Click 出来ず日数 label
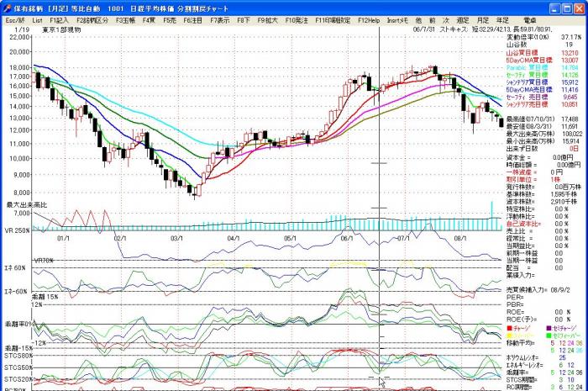The image size is (588, 391). (522, 149)
